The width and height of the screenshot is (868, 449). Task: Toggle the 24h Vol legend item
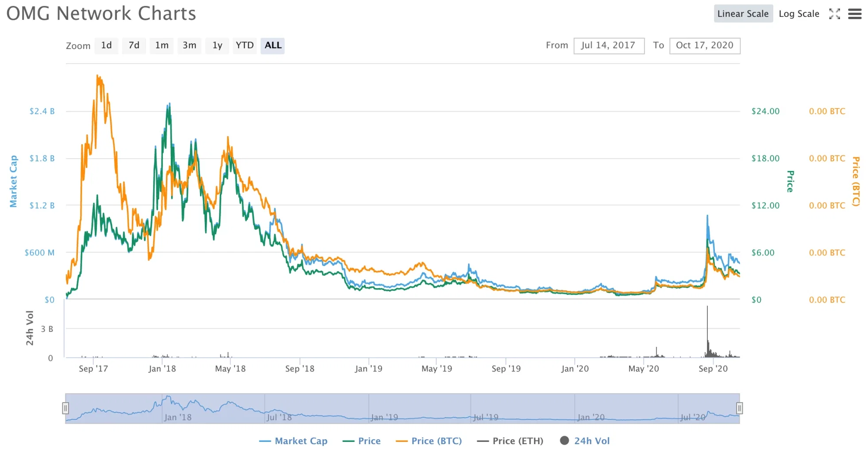(x=585, y=441)
